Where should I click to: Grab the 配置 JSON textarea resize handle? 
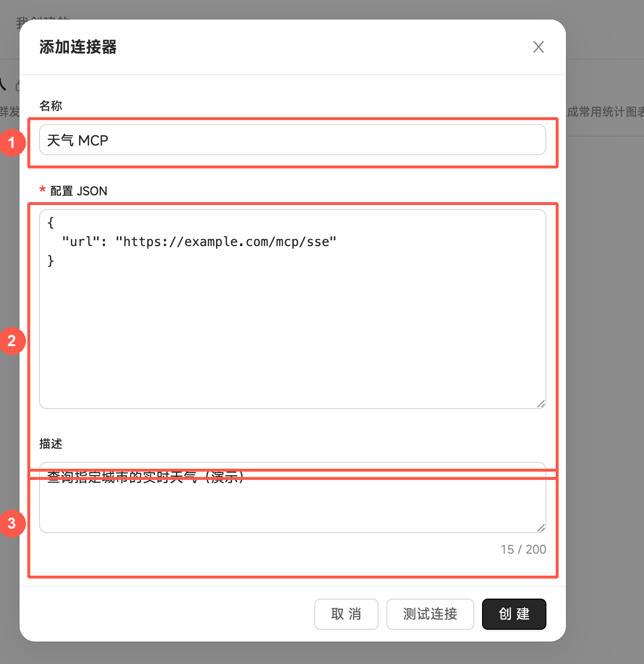pyautogui.click(x=541, y=403)
